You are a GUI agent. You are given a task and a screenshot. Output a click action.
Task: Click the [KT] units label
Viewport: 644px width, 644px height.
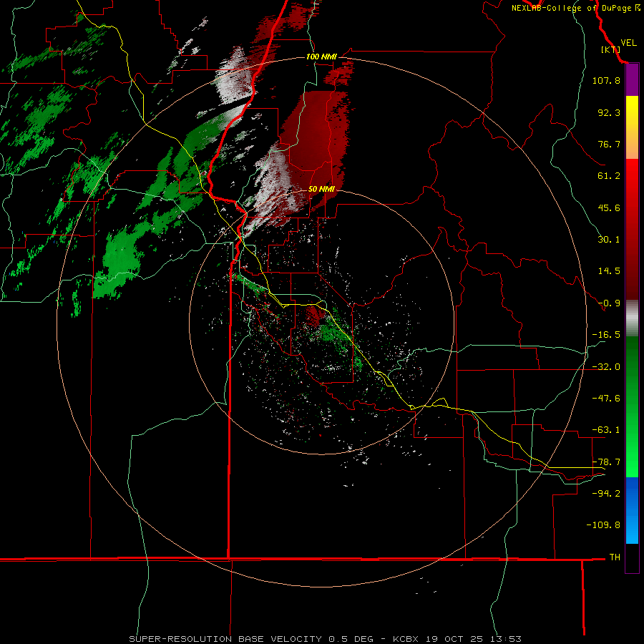[610, 49]
